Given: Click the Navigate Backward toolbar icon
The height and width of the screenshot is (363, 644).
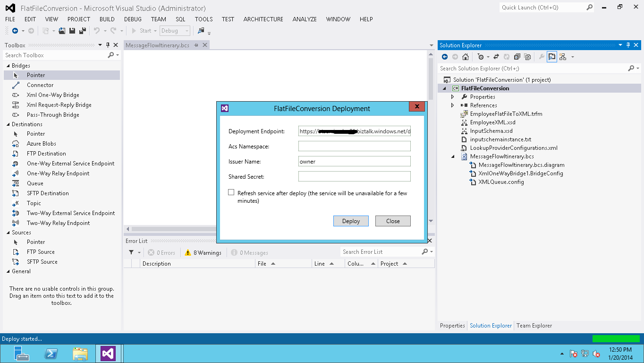Looking at the screenshot, I should click(15, 31).
